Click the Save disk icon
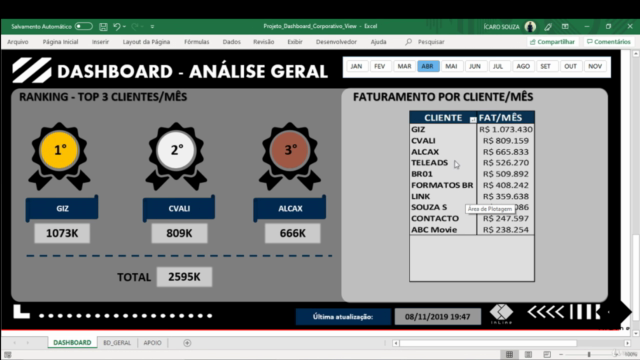Image resolution: width=640 pixels, height=360 pixels. coord(103,27)
